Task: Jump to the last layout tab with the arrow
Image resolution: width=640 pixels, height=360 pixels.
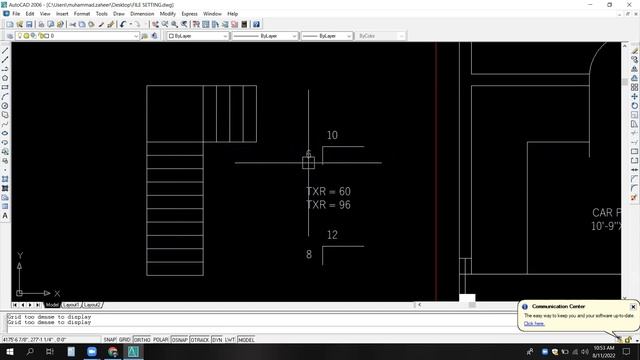Action: pos(38,305)
